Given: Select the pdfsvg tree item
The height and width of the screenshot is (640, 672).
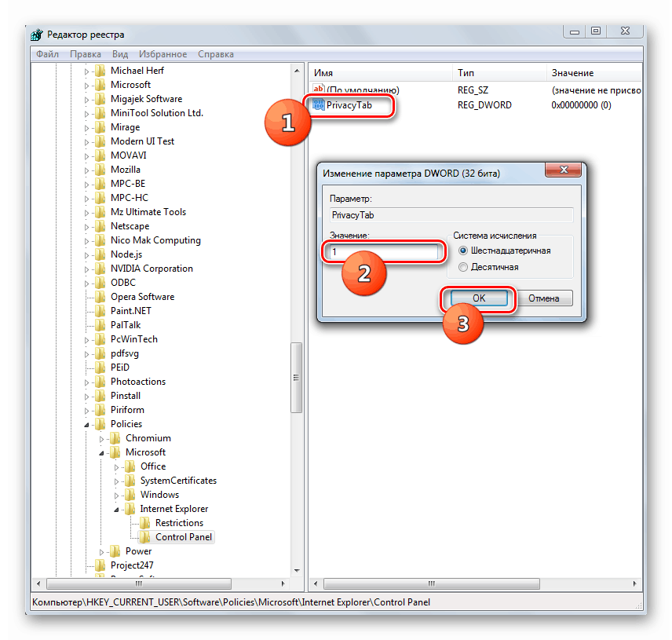Looking at the screenshot, I should [125, 353].
